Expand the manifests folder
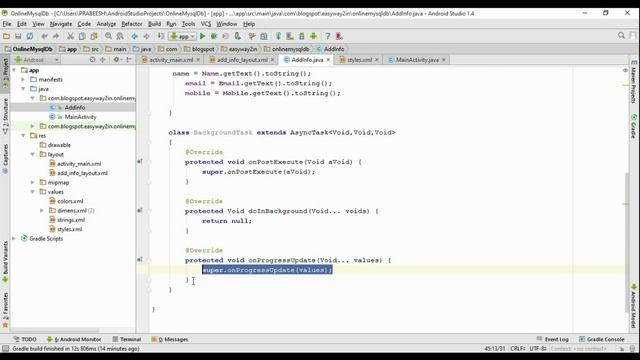This screenshot has height=360, width=640. [24, 80]
